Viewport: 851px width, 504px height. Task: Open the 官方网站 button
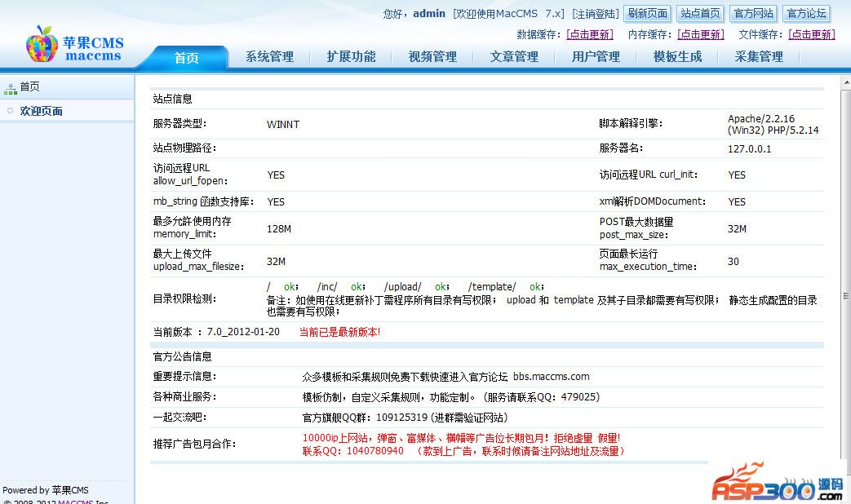coord(753,14)
